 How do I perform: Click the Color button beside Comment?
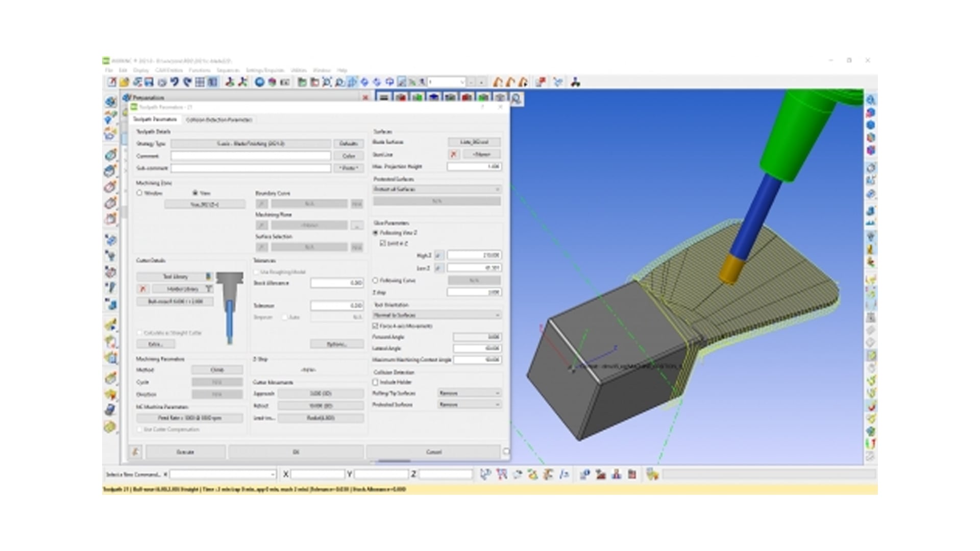point(349,156)
